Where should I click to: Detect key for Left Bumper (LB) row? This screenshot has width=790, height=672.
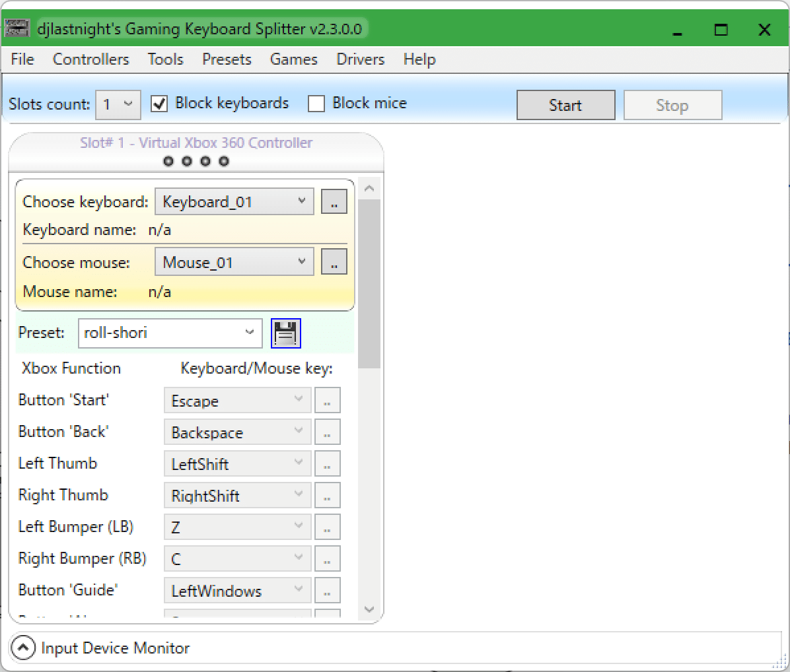328,527
